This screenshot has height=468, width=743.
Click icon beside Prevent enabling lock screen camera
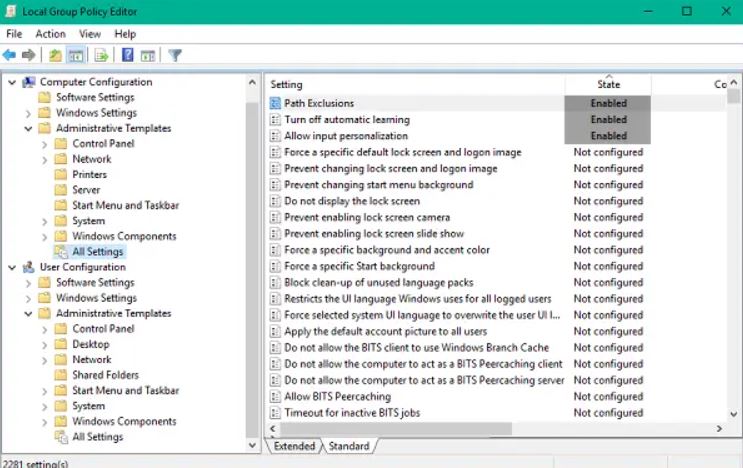click(x=275, y=217)
